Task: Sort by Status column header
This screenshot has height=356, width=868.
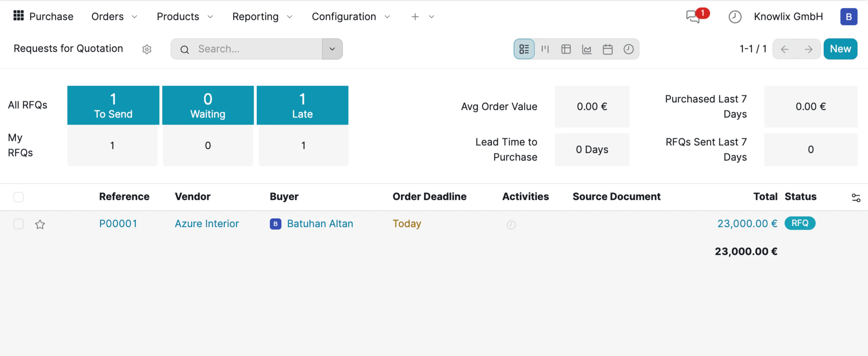Action: (x=801, y=197)
